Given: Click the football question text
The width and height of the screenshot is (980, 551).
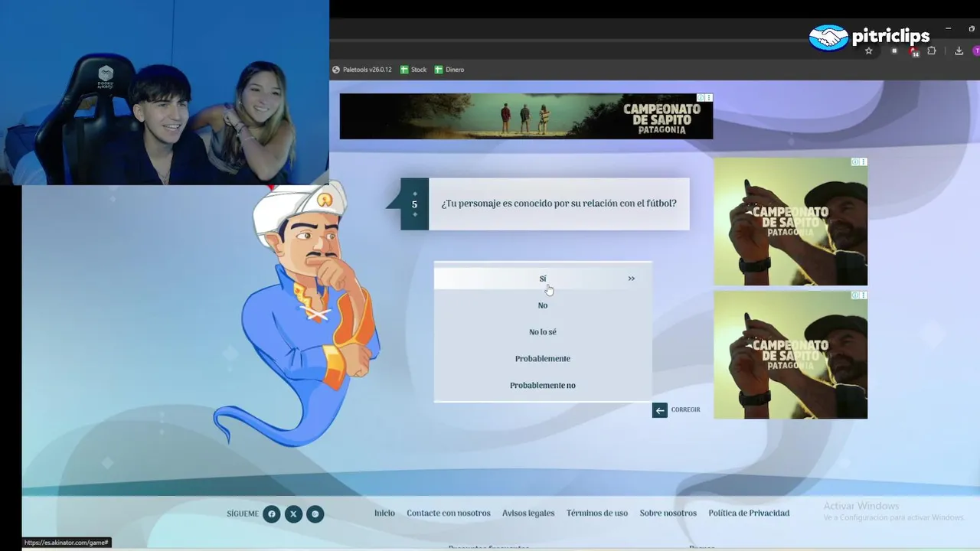Looking at the screenshot, I should pyautogui.click(x=559, y=204).
